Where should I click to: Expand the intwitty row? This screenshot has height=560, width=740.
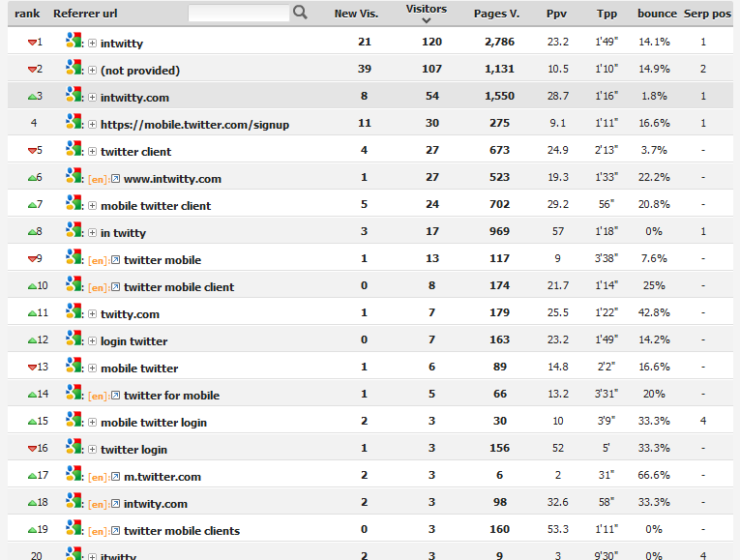(x=93, y=44)
